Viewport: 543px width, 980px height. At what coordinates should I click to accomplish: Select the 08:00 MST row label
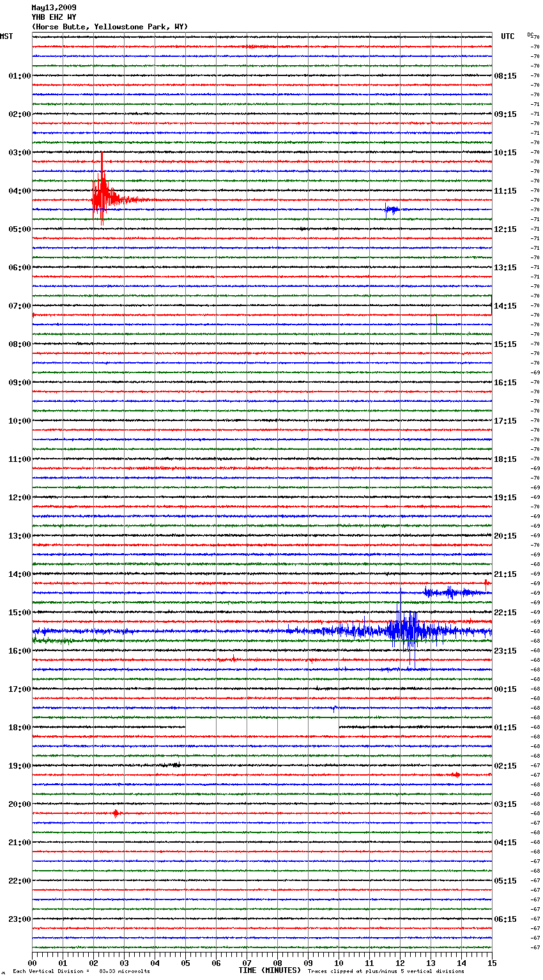click(19, 344)
